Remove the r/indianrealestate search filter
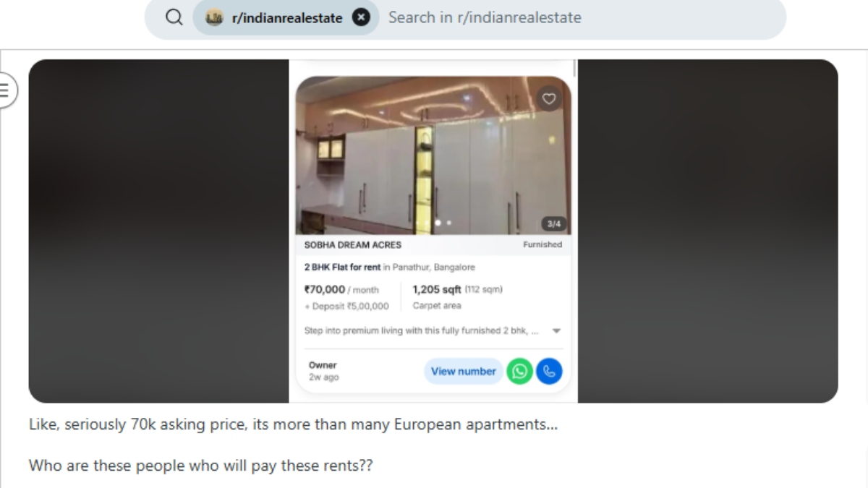The height and width of the screenshot is (488, 868). [x=361, y=17]
